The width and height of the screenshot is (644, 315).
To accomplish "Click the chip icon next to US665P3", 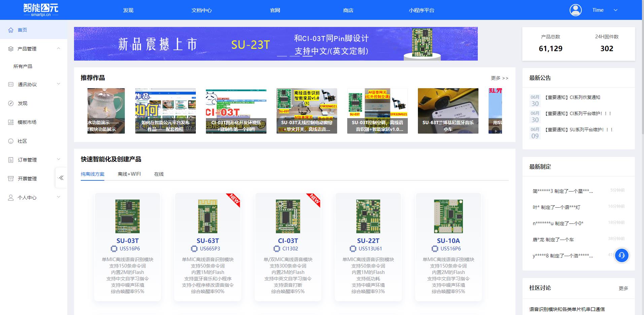I will click(x=194, y=249).
